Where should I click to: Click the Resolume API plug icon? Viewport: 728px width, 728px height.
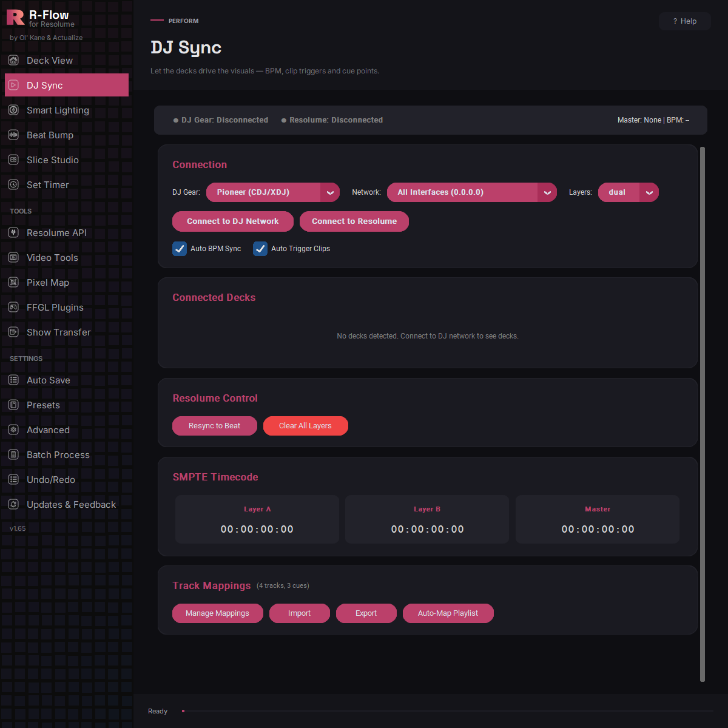pyautogui.click(x=13, y=232)
